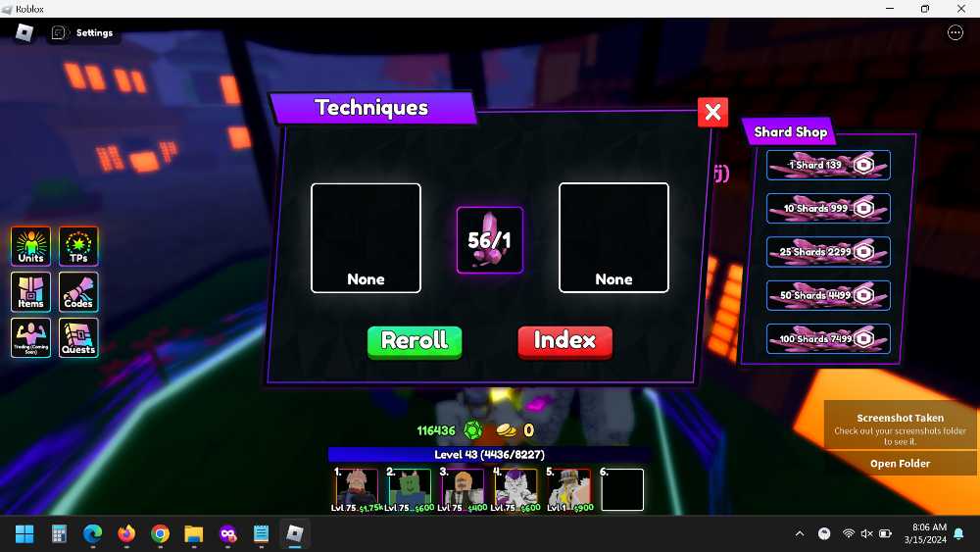Click the green gem currency icon
This screenshot has height=552, width=980.
[x=473, y=430]
